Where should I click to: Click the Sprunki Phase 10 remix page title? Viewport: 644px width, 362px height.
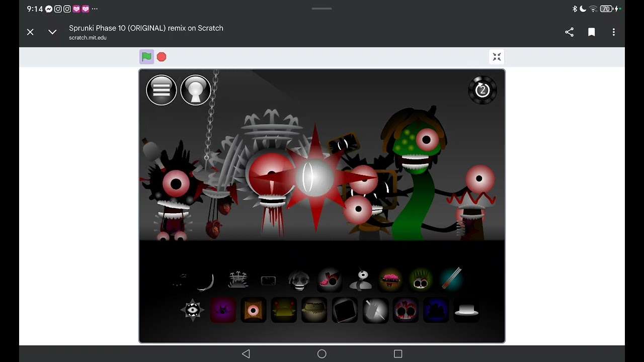coord(146,28)
